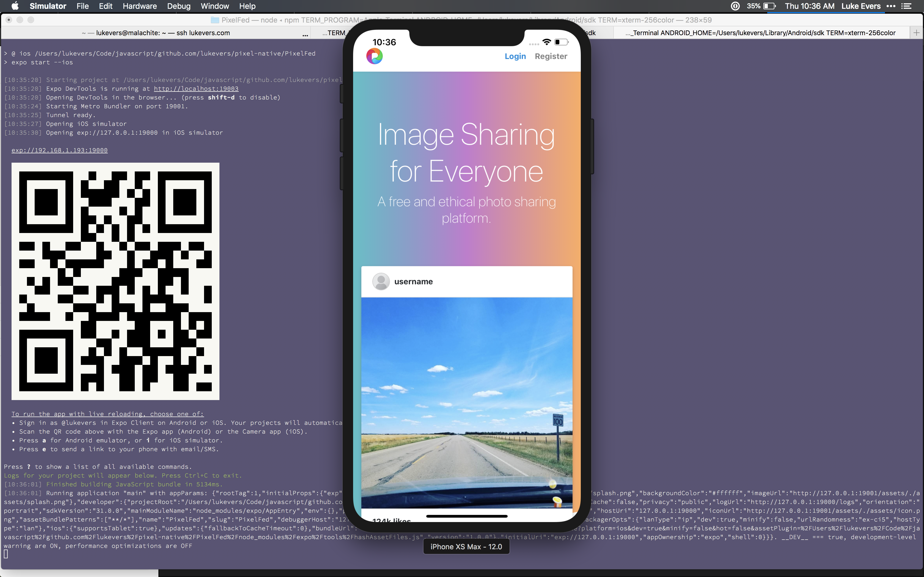
Task: Click the username avatar icon
Action: point(381,282)
